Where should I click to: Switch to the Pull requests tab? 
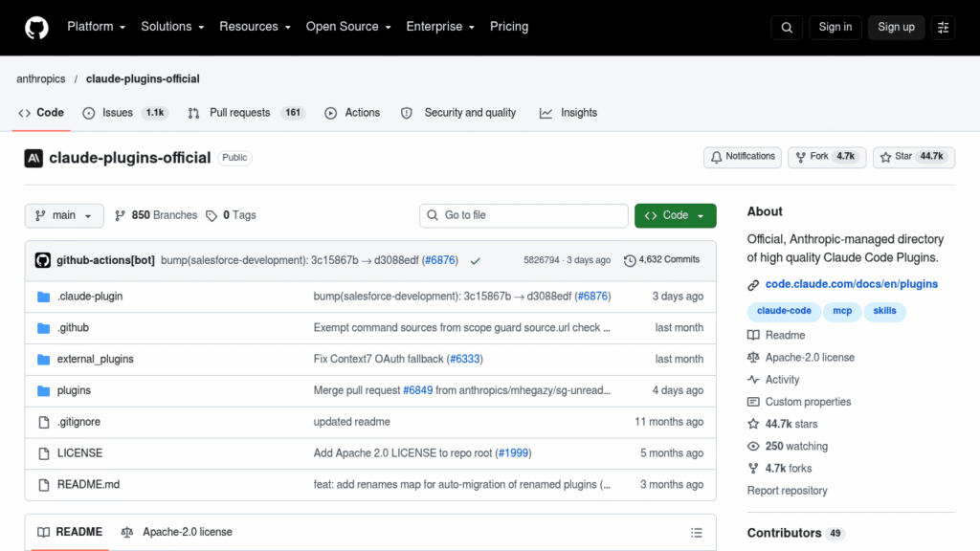[246, 113]
